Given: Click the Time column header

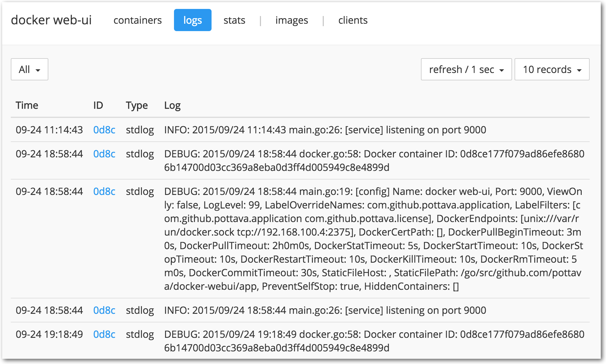Looking at the screenshot, I should coord(27,105).
